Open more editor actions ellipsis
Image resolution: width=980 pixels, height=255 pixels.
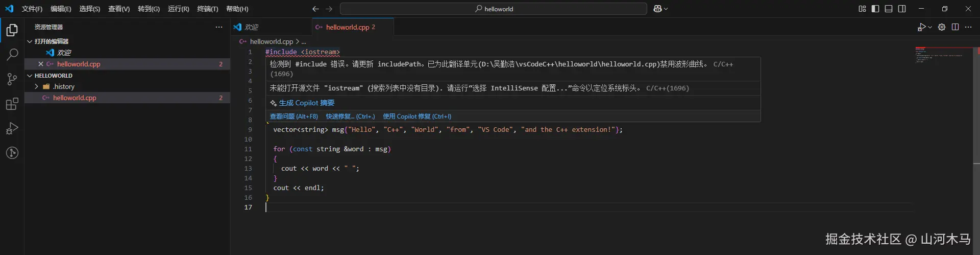pos(968,27)
